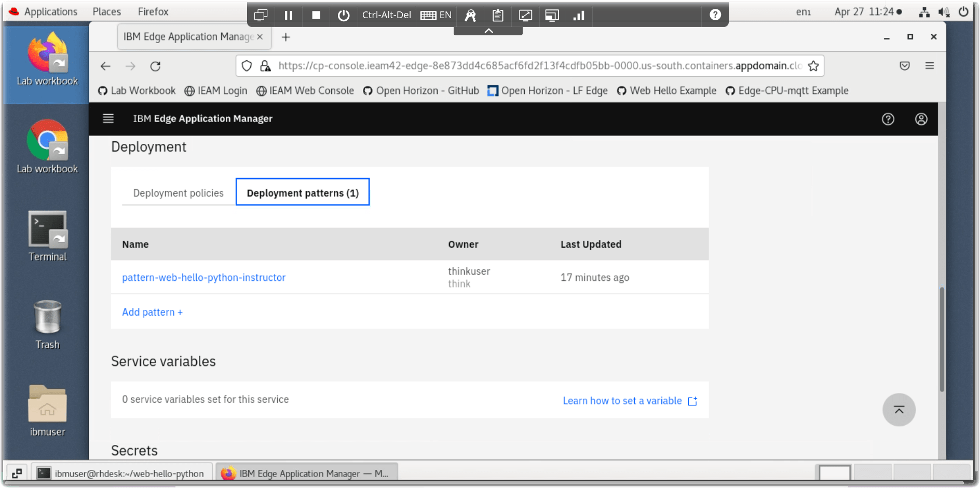Click the page vertical scrollbar thumb

942,340
